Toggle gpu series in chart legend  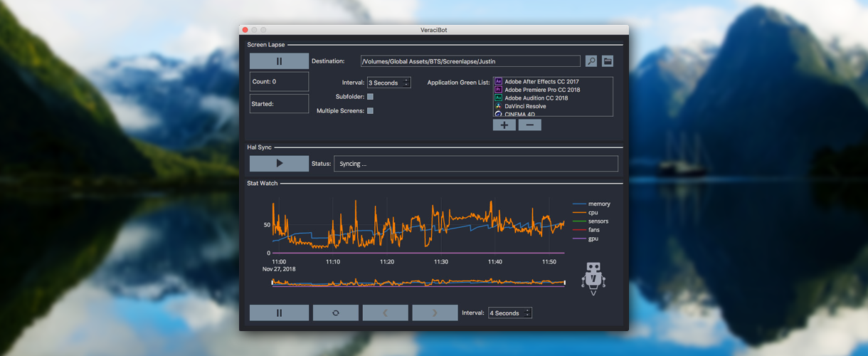pyautogui.click(x=586, y=239)
